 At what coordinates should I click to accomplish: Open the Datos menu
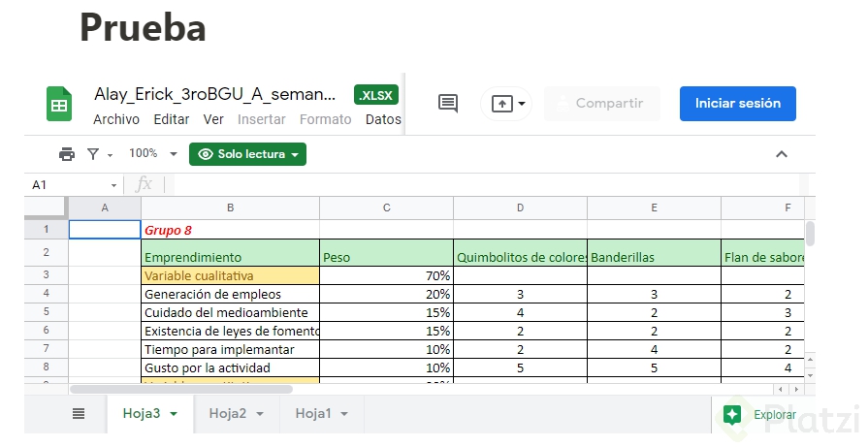(x=383, y=119)
